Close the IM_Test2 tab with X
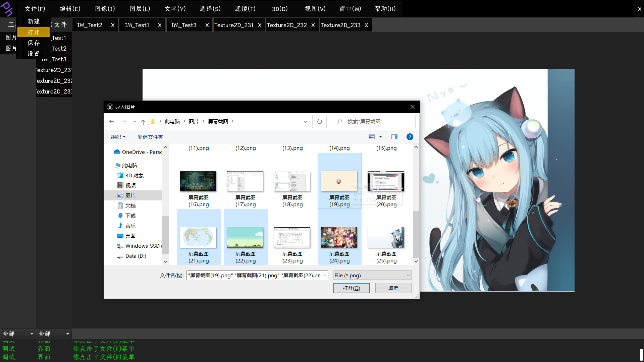The height and width of the screenshot is (362, 644). [x=113, y=25]
